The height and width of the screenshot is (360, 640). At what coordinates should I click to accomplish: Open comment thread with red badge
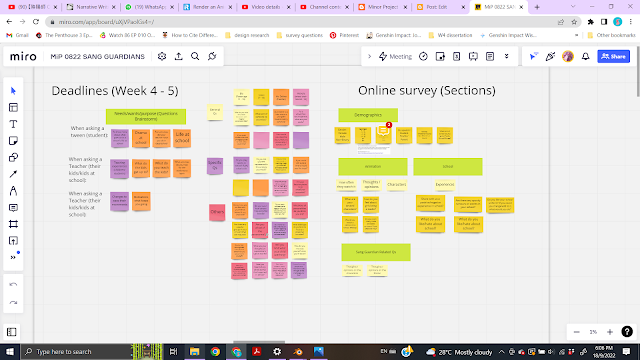[x=384, y=131]
